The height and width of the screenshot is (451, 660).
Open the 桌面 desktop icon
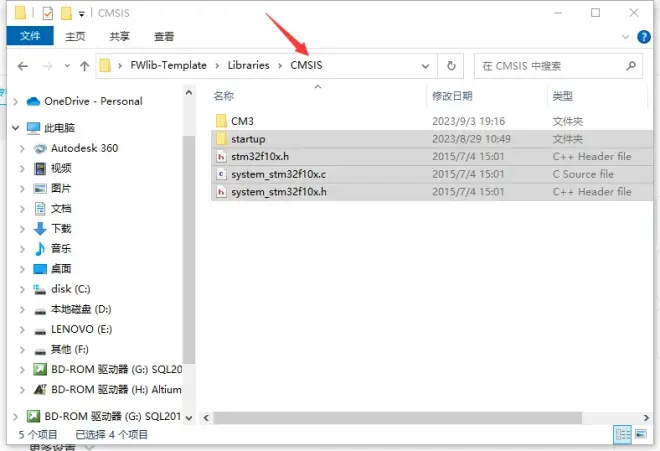coord(40,269)
